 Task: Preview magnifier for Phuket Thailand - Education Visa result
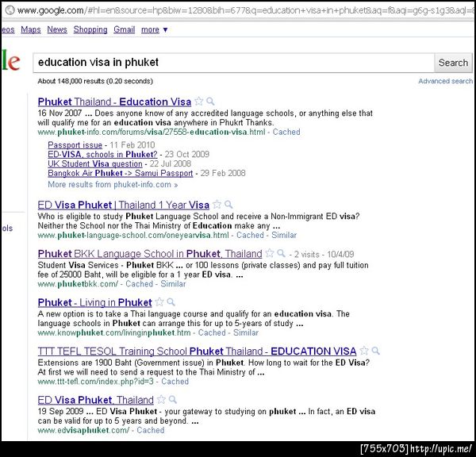coord(210,101)
